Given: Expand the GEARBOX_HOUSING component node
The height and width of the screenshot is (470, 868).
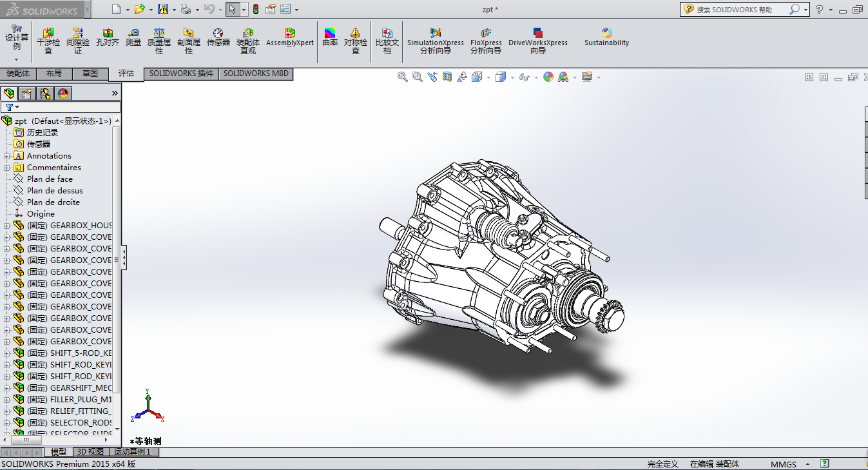Looking at the screenshot, I should point(7,226).
